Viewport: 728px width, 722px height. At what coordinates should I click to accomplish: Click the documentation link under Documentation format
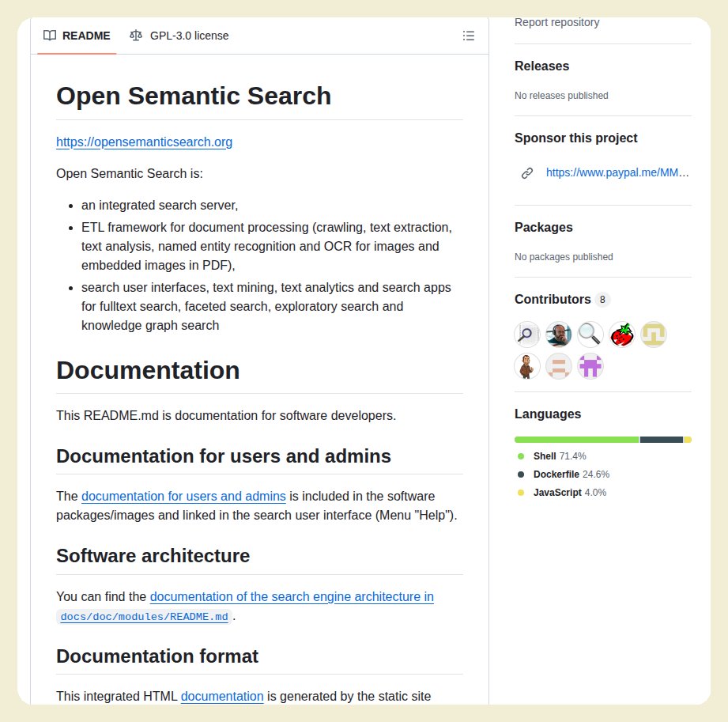coord(222,697)
